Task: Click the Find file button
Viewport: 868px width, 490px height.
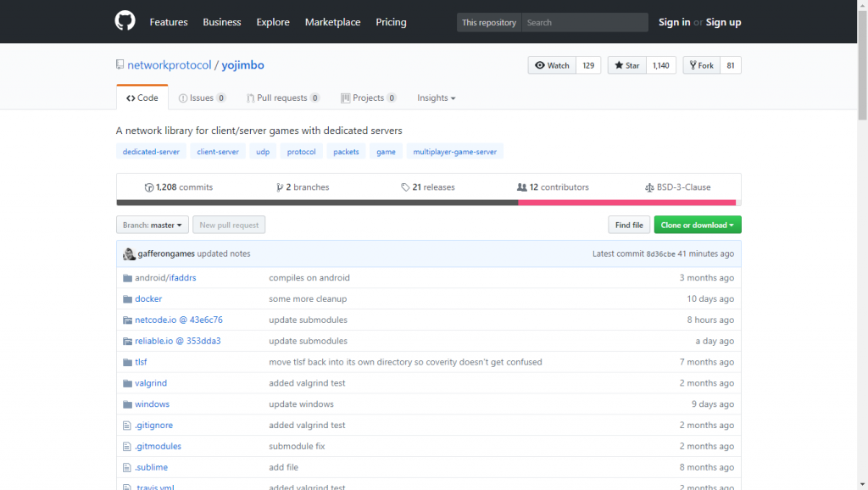Action: coord(629,225)
